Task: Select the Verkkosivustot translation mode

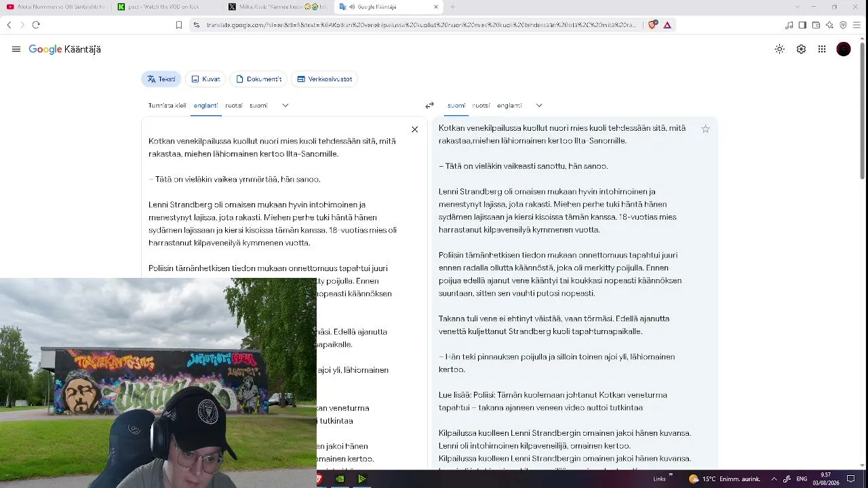Action: tap(324, 79)
